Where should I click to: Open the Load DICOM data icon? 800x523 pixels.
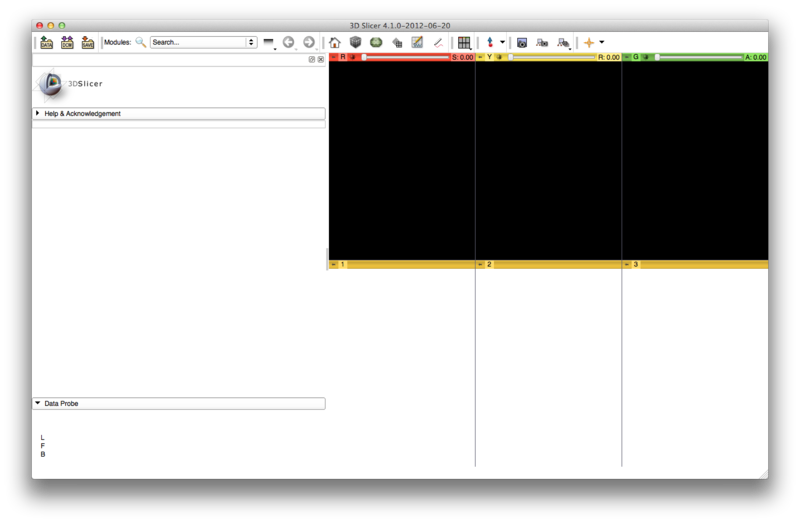coord(67,43)
